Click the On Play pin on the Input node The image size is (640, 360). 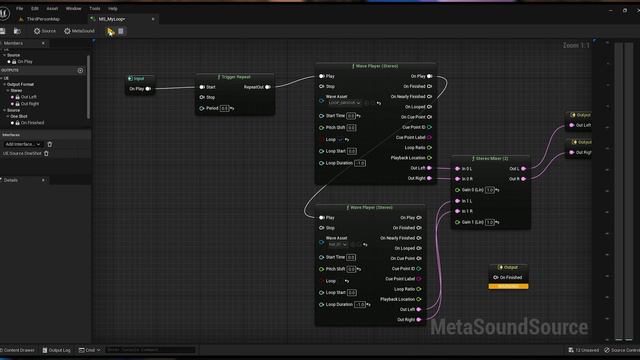(x=148, y=89)
